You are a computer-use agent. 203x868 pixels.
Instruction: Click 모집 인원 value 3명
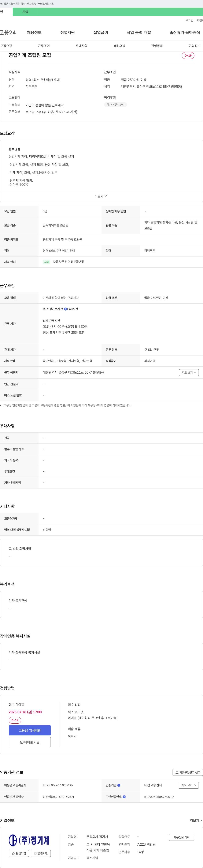pyautogui.click(x=45, y=211)
